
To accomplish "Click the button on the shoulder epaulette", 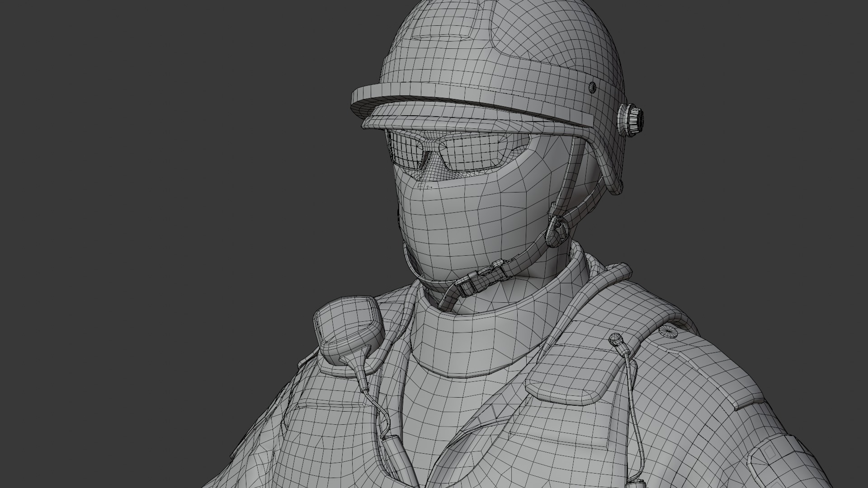I will click(669, 333).
